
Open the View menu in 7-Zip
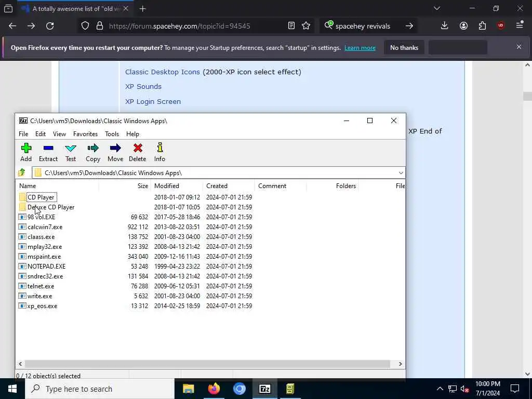[x=59, y=134]
